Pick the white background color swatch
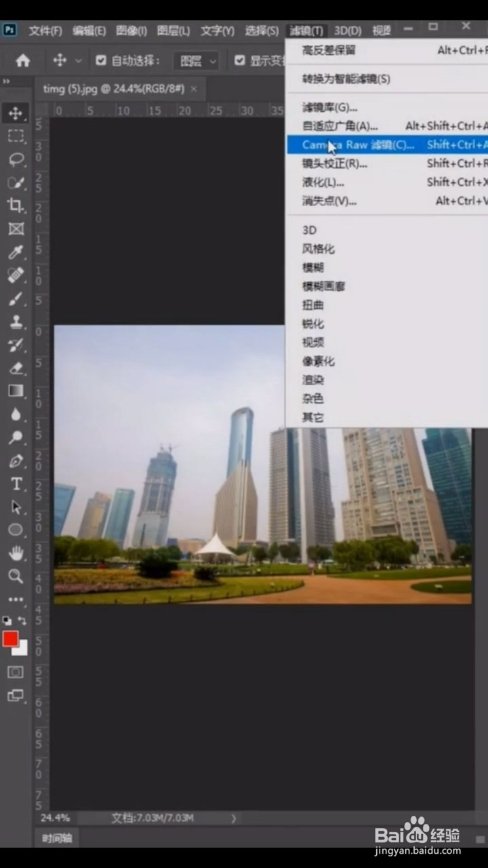The width and height of the screenshot is (488, 868). (22, 650)
